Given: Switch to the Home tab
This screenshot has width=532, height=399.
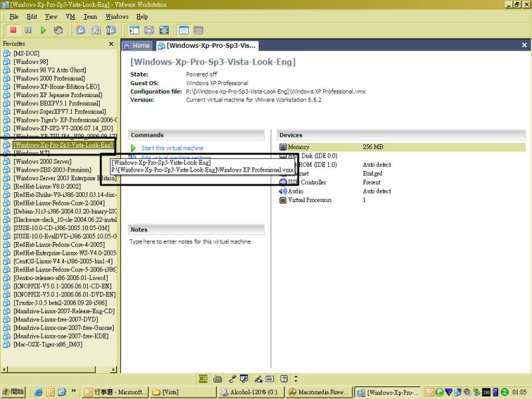Looking at the screenshot, I should tap(137, 45).
